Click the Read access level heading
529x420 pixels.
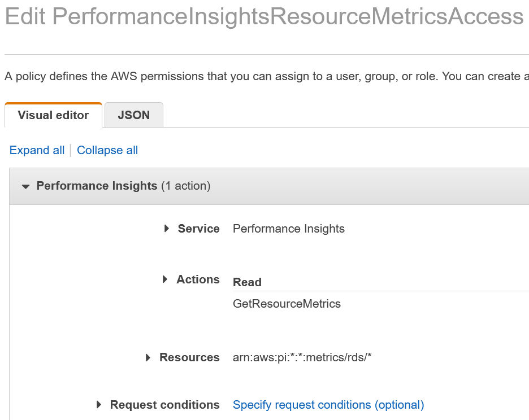(x=247, y=282)
